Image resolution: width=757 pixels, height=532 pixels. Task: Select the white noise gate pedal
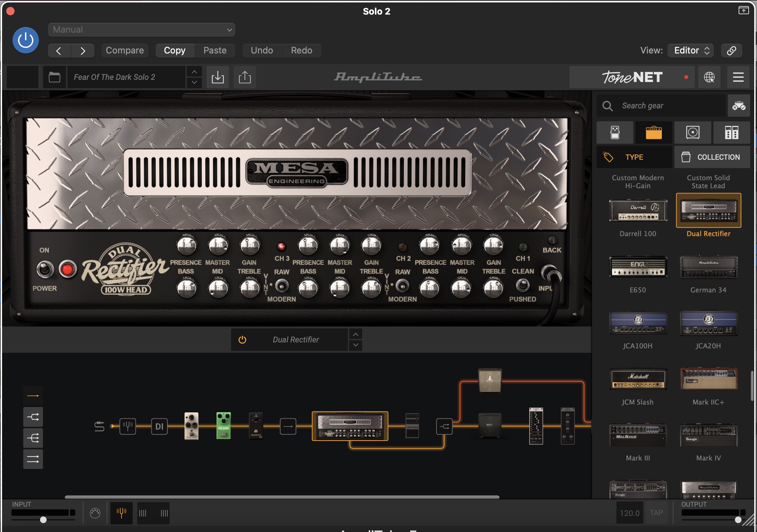click(191, 426)
